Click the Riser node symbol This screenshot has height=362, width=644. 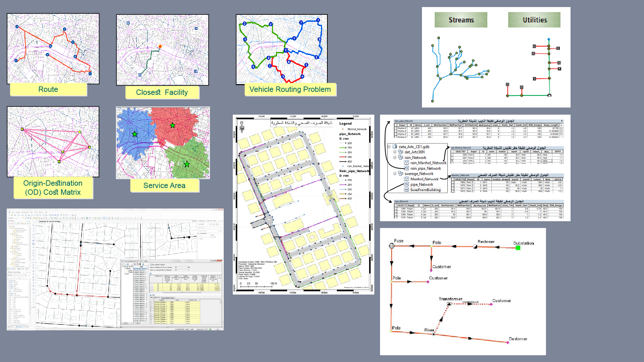433,334
